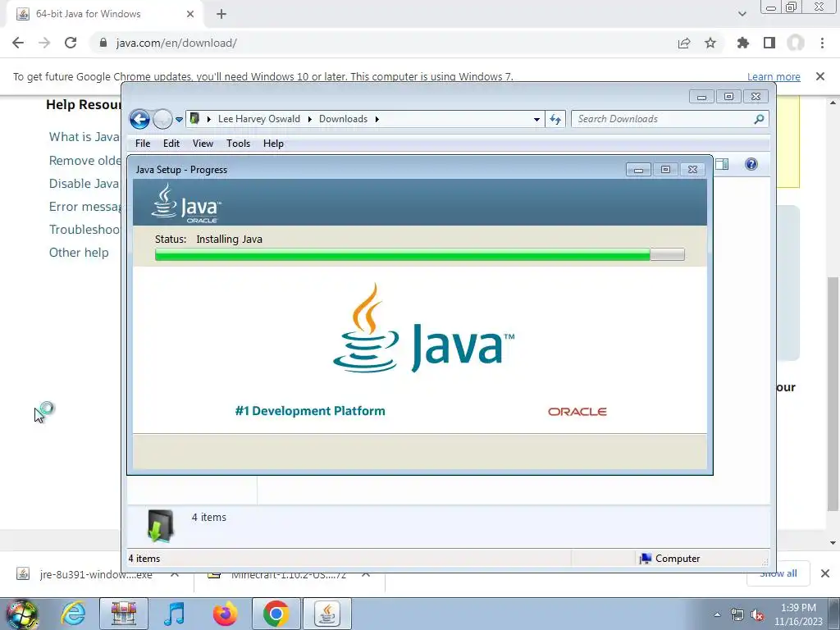This screenshot has height=630, width=840.
Task: Open Chrome profile avatar
Action: [796, 43]
